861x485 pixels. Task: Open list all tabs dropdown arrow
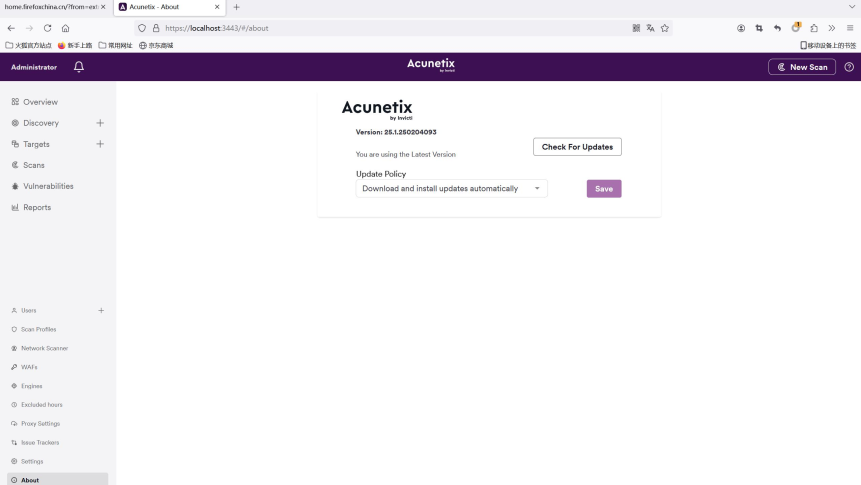point(852,7)
